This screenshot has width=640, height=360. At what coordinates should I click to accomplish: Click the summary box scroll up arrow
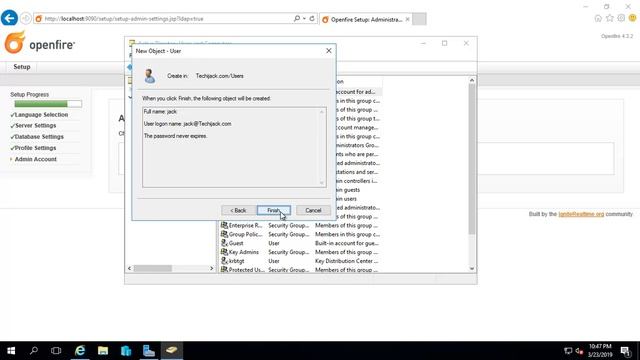(x=322, y=112)
